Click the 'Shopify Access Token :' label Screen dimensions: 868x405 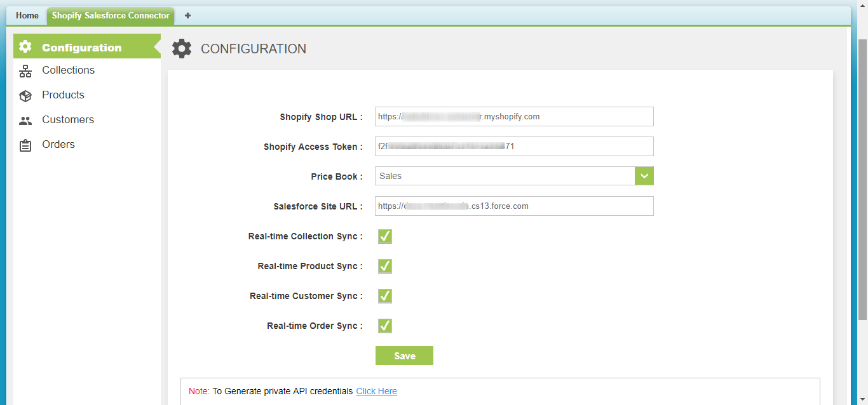tap(313, 147)
